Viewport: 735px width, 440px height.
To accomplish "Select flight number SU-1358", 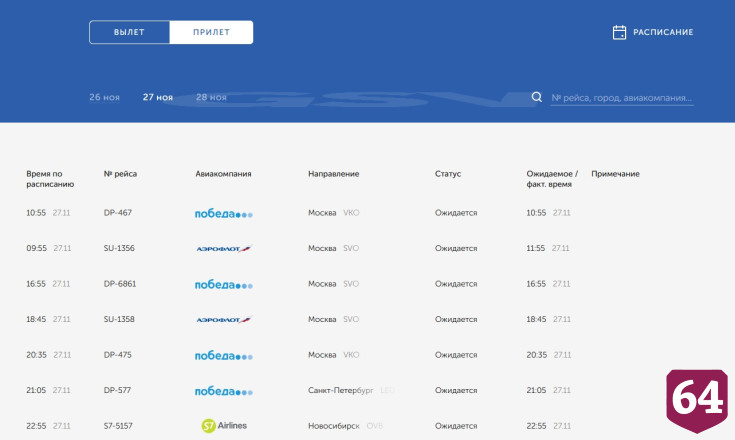I will click(x=119, y=319).
